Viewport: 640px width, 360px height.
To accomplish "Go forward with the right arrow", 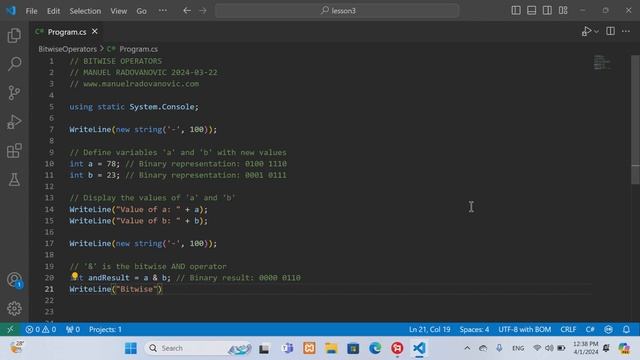I will (203, 11).
